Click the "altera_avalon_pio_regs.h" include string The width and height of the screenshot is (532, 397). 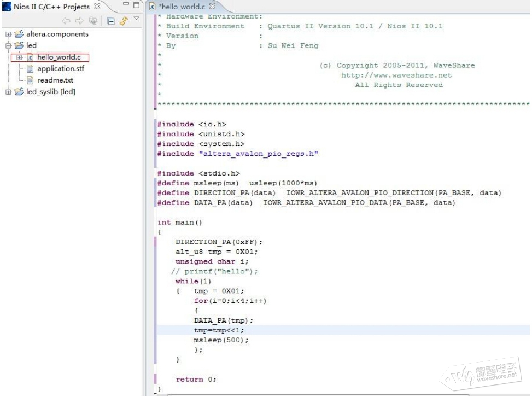point(259,154)
